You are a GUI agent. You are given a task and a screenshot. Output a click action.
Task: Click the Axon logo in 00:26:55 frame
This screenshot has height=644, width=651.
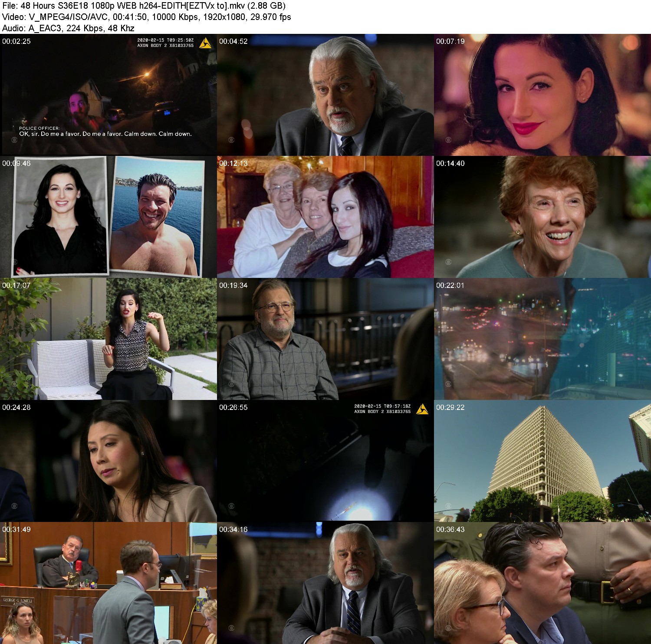click(x=422, y=409)
